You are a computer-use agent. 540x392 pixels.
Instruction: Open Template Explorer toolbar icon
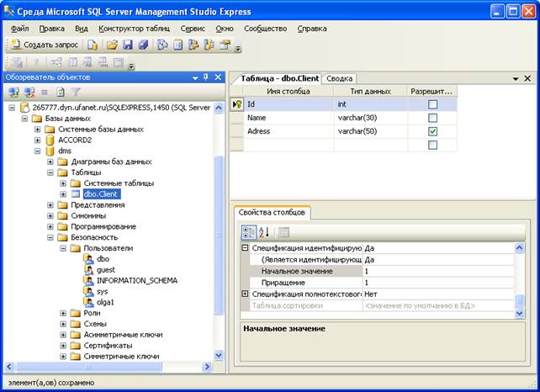[209, 45]
